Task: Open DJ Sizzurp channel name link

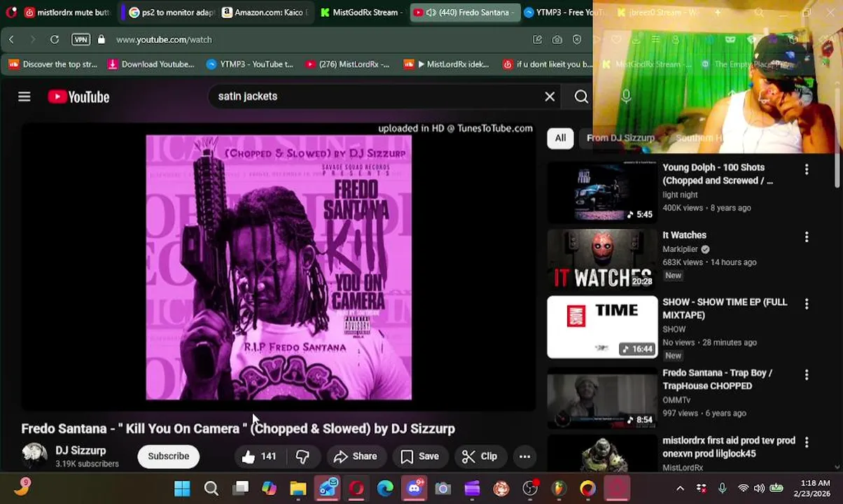Action: (x=81, y=450)
